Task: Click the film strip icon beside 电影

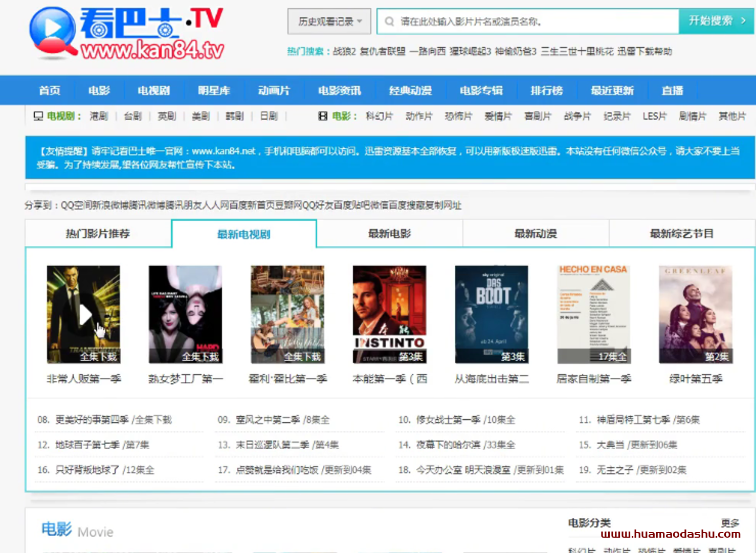Action: [x=323, y=116]
